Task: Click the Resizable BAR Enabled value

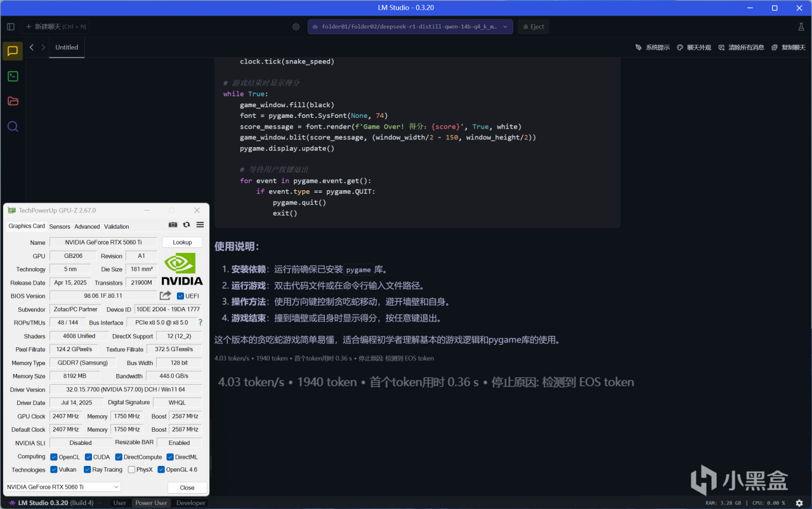Action: point(179,442)
